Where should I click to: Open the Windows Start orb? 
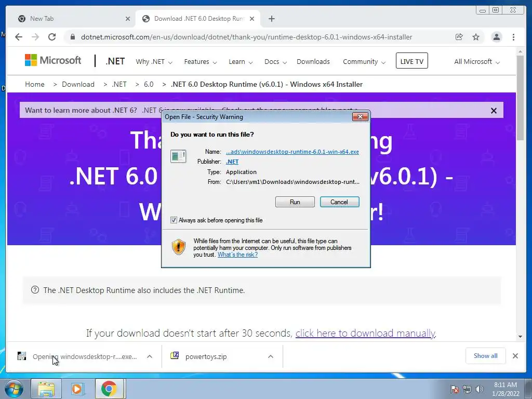13,389
